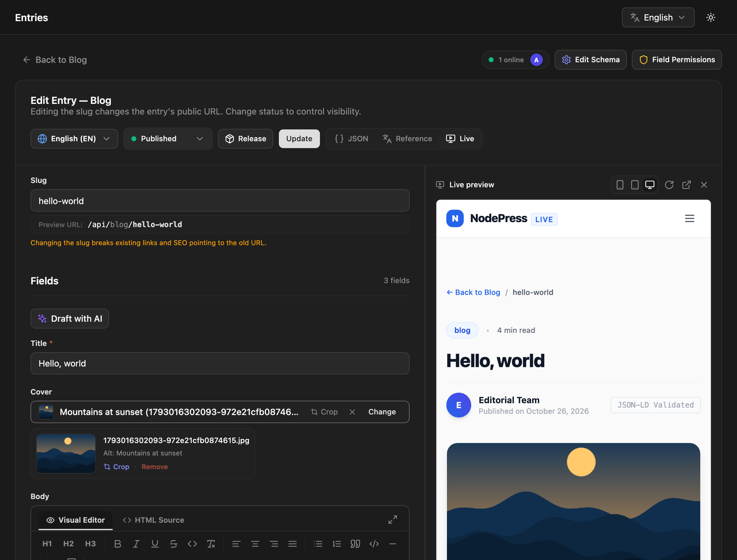Select tablet device preview size
This screenshot has height=560, width=737.
tap(635, 185)
